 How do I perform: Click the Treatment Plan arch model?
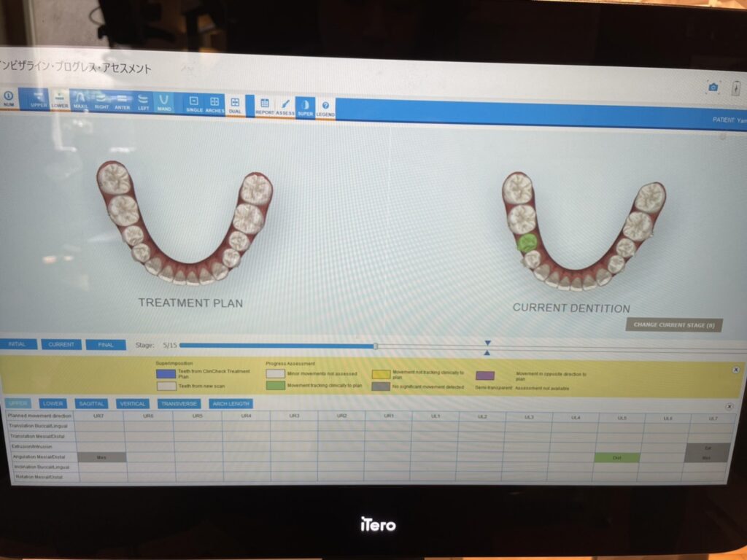(x=185, y=223)
